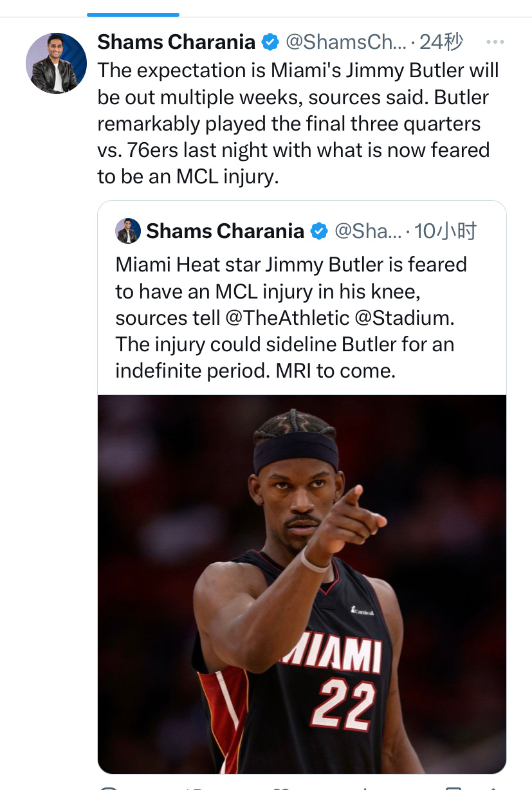Tap the verified badge beside the main tweet author
532x790 pixels.
point(270,42)
